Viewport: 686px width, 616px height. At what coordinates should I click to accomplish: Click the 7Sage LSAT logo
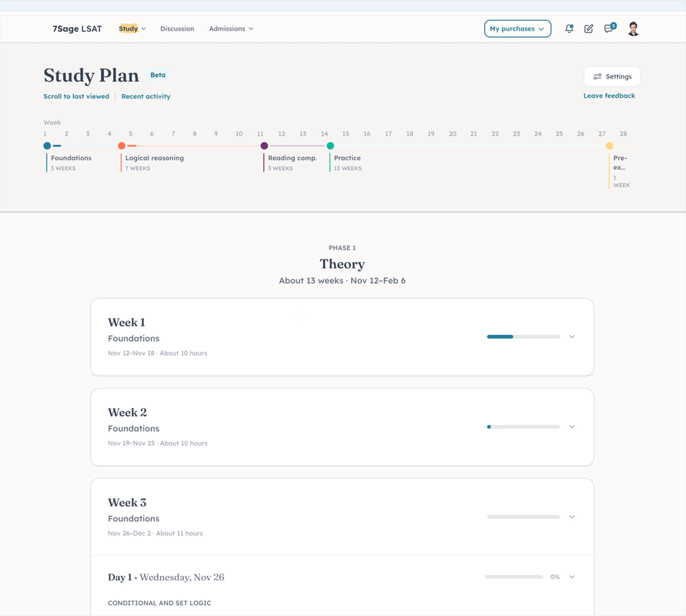(77, 28)
